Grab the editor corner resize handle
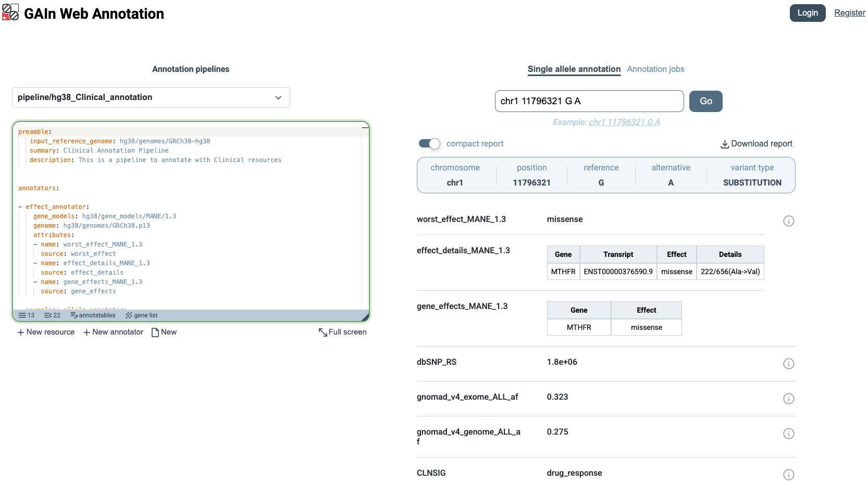The height and width of the screenshot is (481, 868). (365, 317)
